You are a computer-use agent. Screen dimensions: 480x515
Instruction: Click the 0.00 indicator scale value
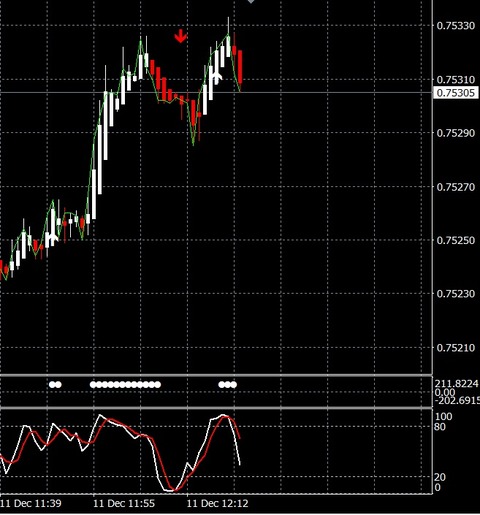coord(445,392)
